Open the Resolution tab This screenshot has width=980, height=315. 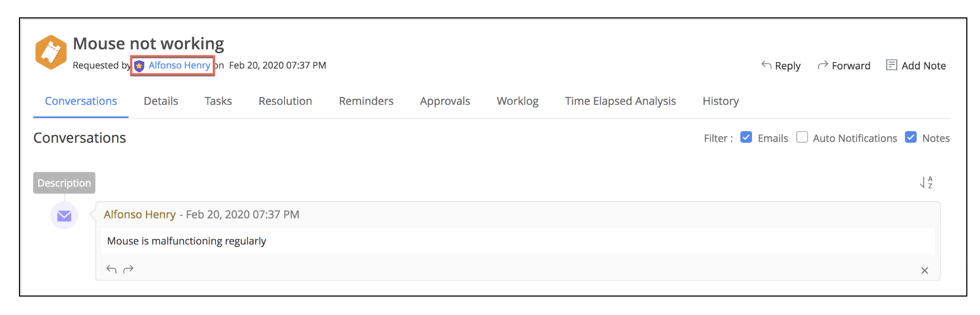(x=285, y=101)
